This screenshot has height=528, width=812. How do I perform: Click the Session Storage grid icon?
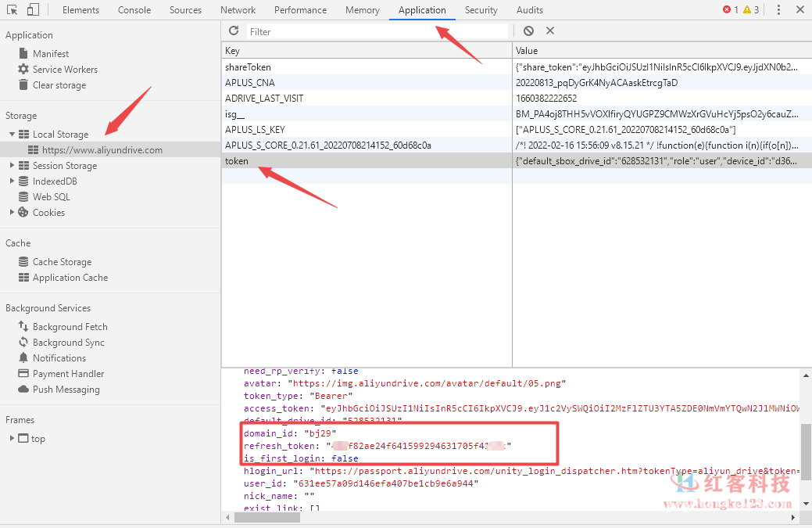click(23, 165)
